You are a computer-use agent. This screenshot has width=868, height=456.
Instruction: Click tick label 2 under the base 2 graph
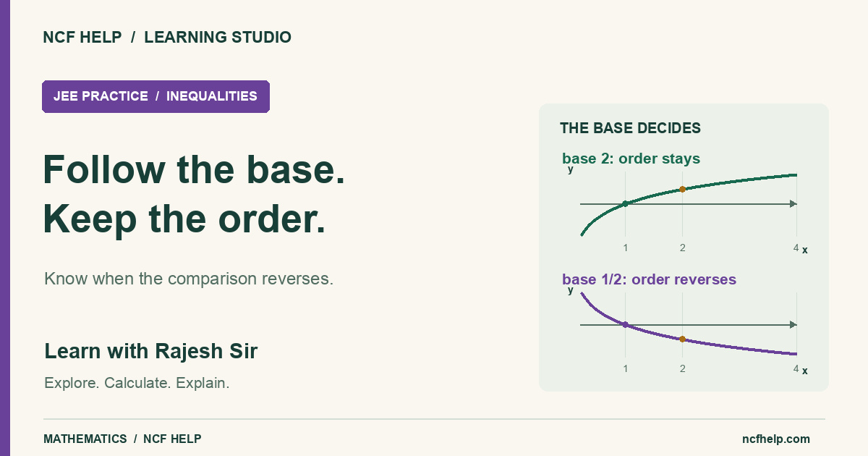(x=682, y=248)
